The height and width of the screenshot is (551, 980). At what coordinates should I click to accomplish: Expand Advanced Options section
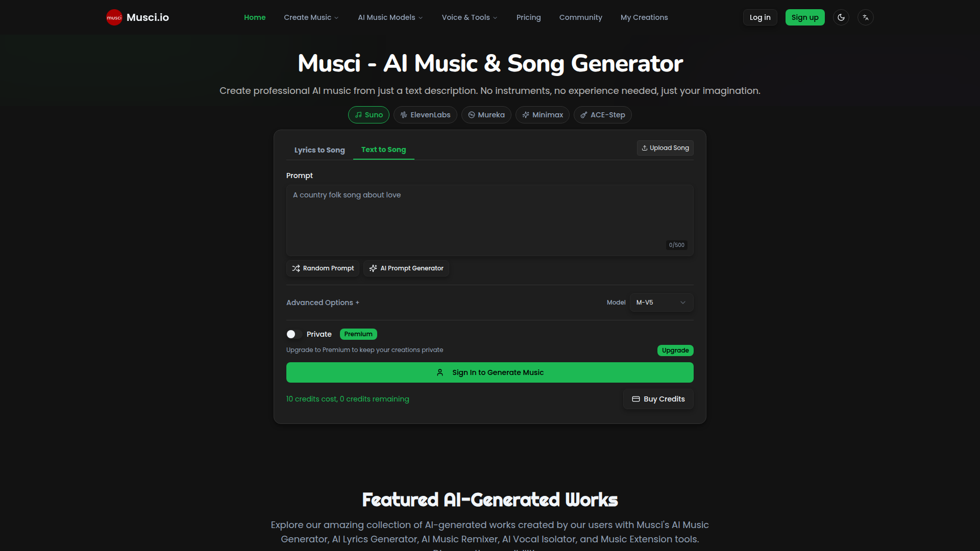[323, 303]
